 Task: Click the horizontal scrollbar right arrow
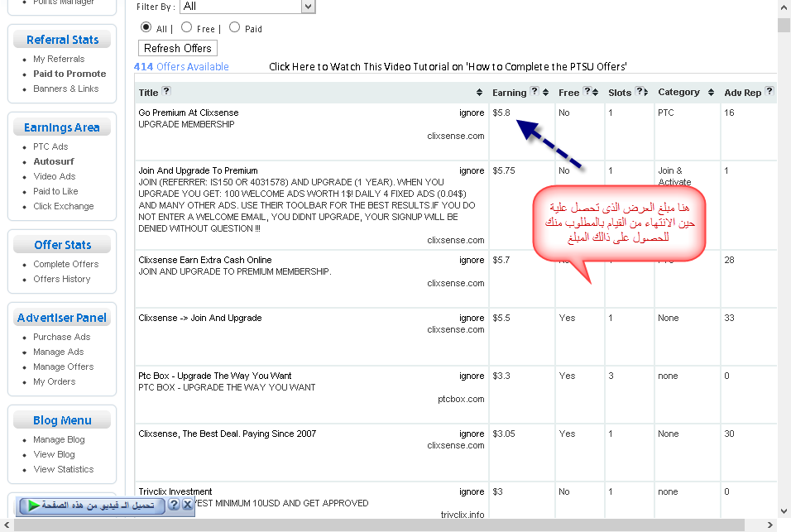[769, 525]
